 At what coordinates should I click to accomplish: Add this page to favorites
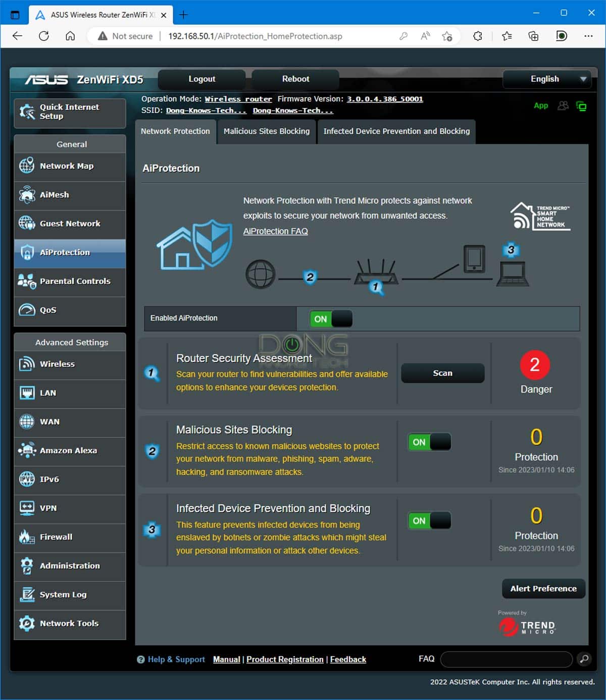447,36
